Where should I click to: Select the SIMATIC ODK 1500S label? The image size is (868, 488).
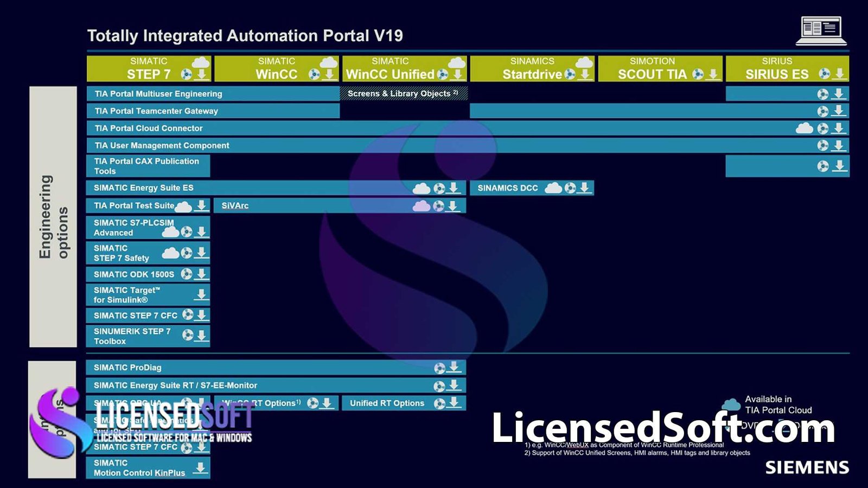(x=134, y=274)
